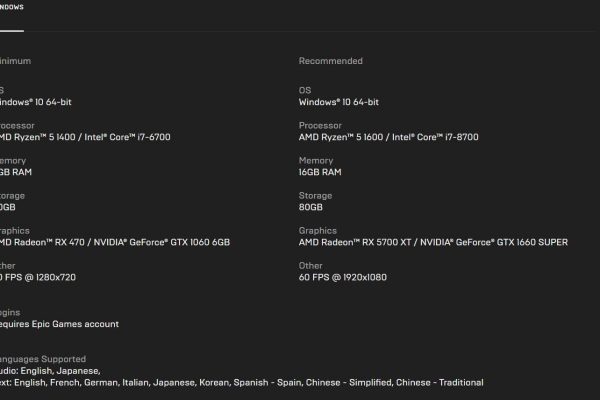
Task: Click recommended processor Ryzen 5 1600 / i7-8700
Action: [388, 137]
